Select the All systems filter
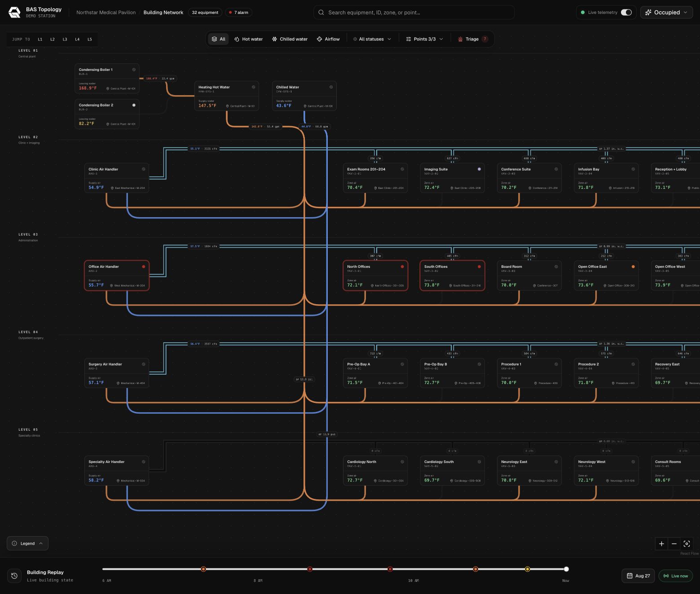This screenshot has height=594, width=700. [219, 39]
